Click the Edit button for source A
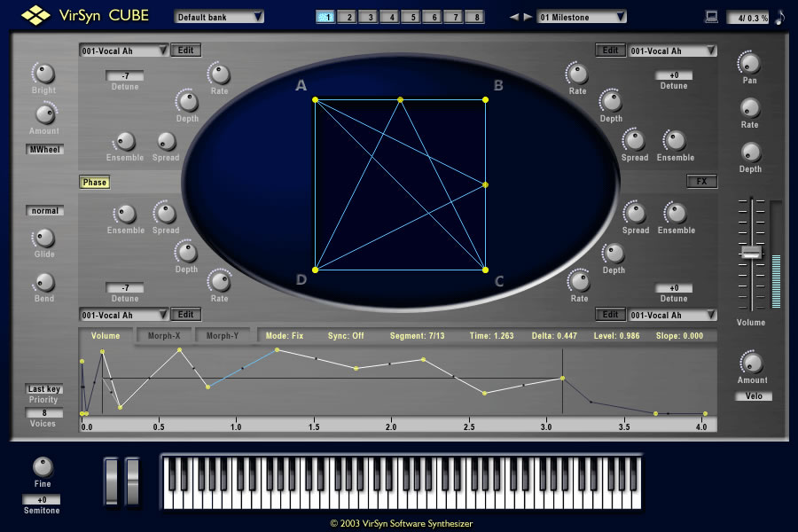The width and height of the screenshot is (798, 532). pos(186,50)
